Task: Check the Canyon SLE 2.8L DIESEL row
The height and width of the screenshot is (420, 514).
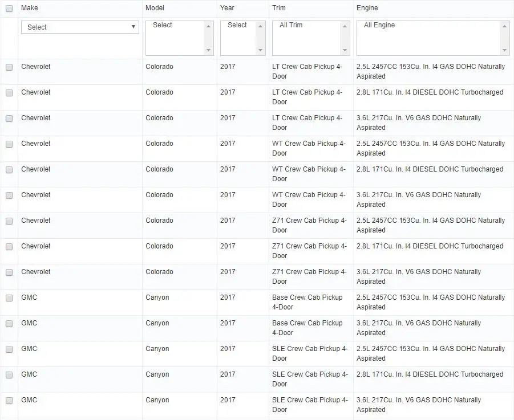Action: tap(9, 375)
